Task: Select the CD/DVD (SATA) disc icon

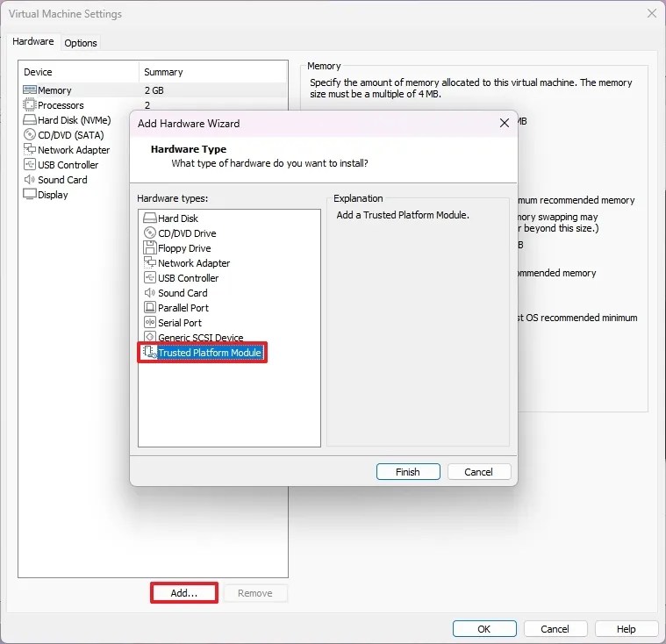Action: tap(30, 134)
